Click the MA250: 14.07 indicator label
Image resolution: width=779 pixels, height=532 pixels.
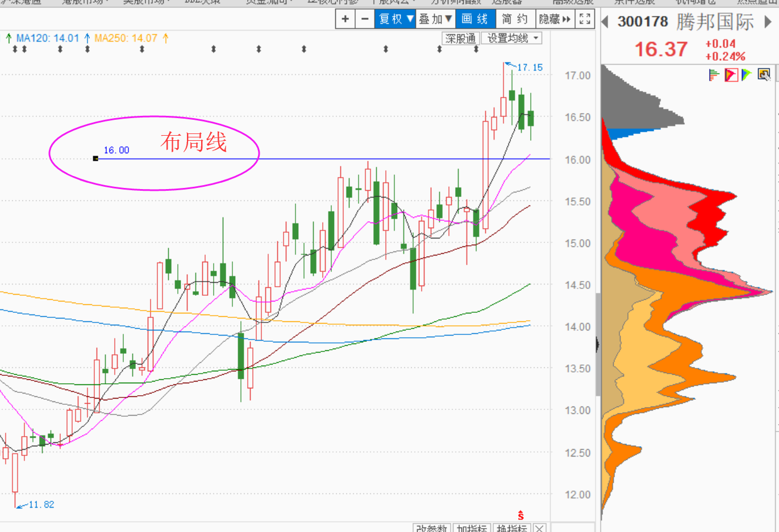click(126, 38)
